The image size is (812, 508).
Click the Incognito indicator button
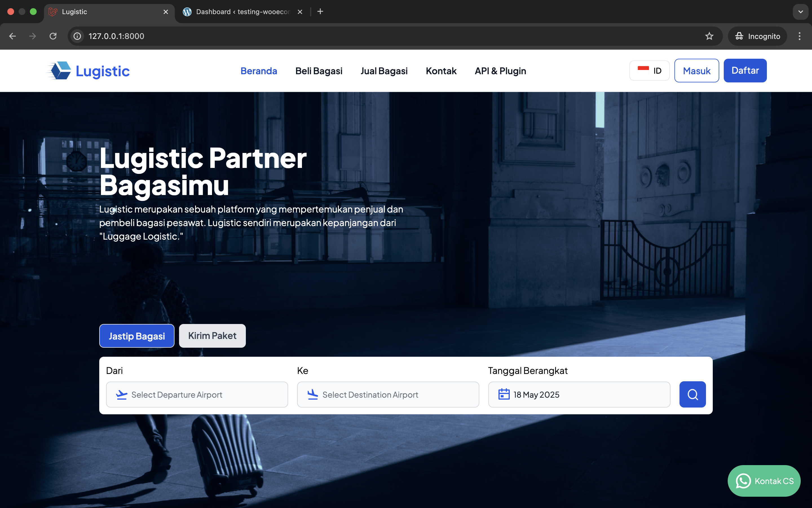click(757, 36)
